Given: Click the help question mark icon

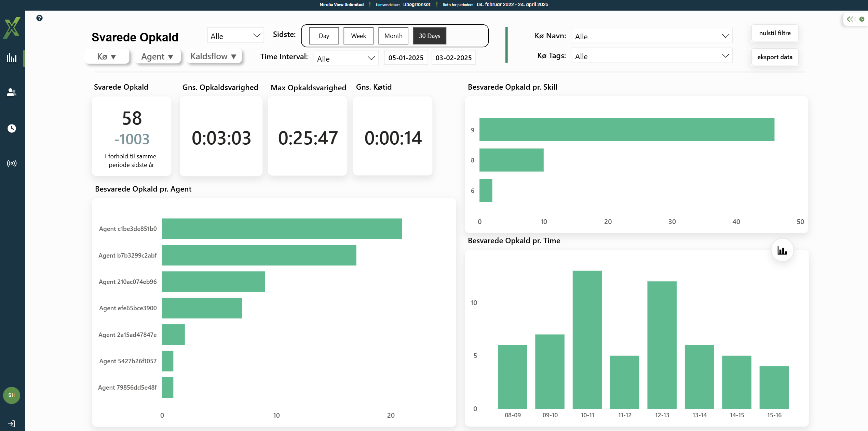Looking at the screenshot, I should click(39, 18).
